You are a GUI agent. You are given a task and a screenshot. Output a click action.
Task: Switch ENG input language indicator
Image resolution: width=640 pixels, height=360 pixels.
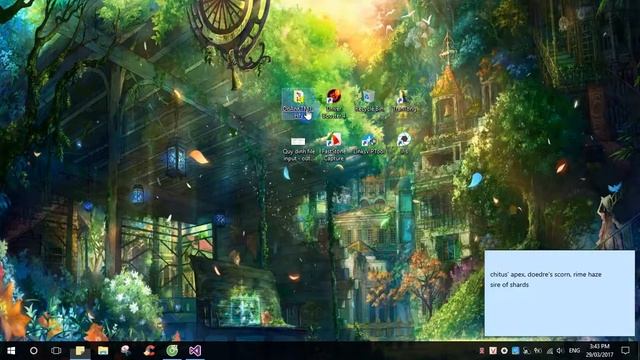(574, 351)
